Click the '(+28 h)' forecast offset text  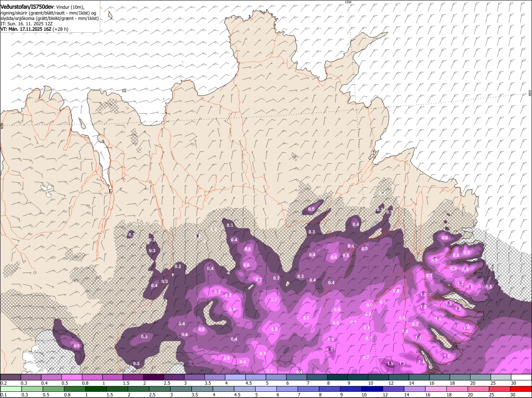61,29
